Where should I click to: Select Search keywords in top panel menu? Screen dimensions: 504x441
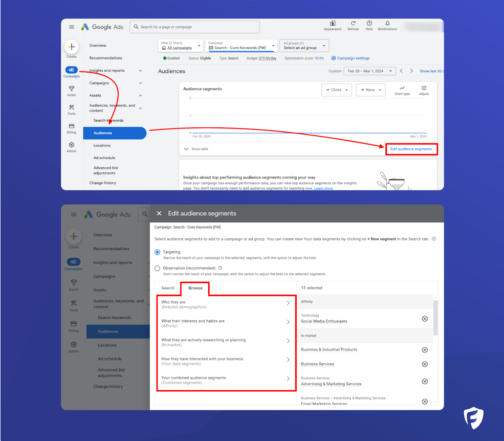(108, 120)
